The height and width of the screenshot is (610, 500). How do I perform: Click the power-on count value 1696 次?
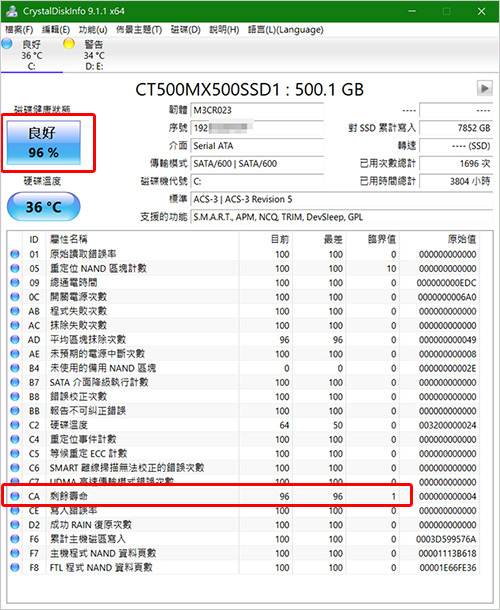pyautogui.click(x=456, y=163)
